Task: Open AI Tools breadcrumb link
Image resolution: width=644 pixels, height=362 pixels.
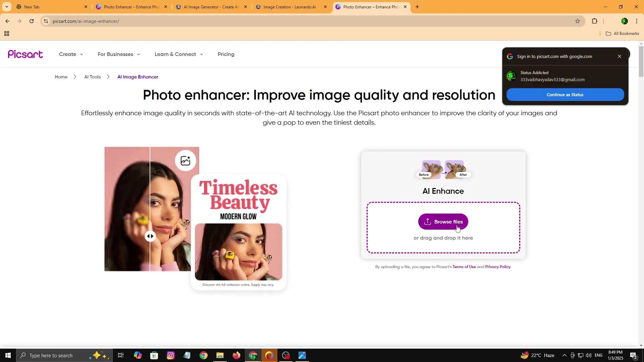Action: tap(92, 77)
